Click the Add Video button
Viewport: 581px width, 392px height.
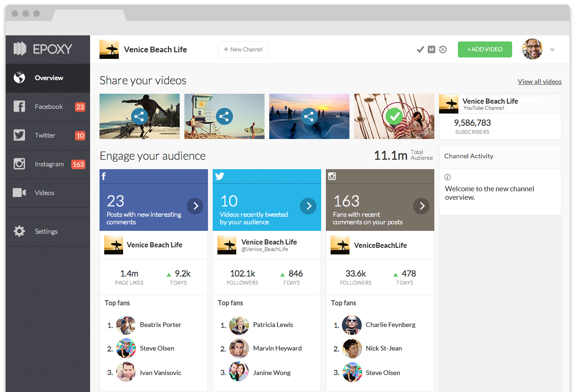(485, 49)
